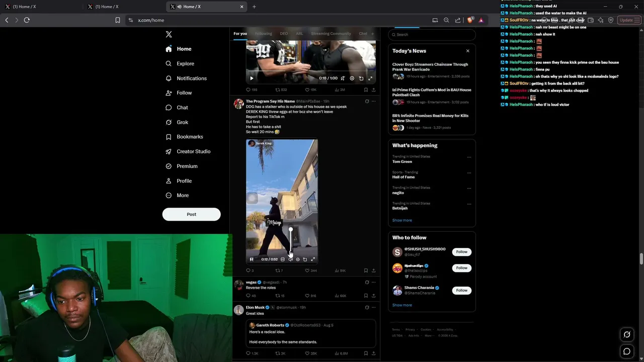This screenshot has width=644, height=362.
Task: Open the floating messages button at bottom right
Action: tap(627, 351)
